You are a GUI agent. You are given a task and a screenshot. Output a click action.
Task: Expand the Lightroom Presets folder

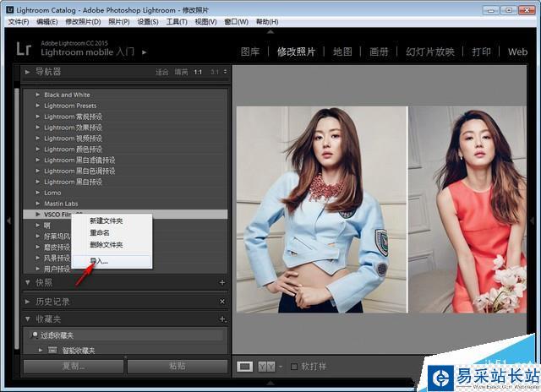pyautogui.click(x=38, y=106)
